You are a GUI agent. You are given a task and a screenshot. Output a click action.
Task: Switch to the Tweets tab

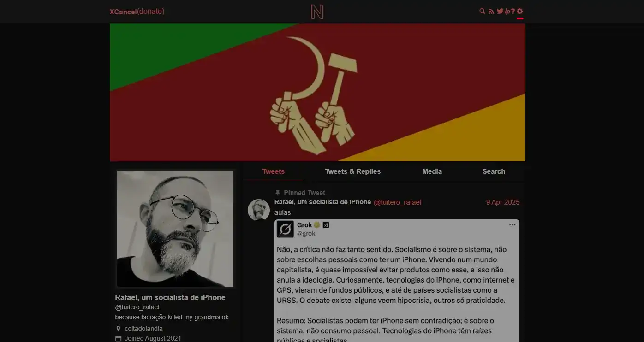click(273, 171)
